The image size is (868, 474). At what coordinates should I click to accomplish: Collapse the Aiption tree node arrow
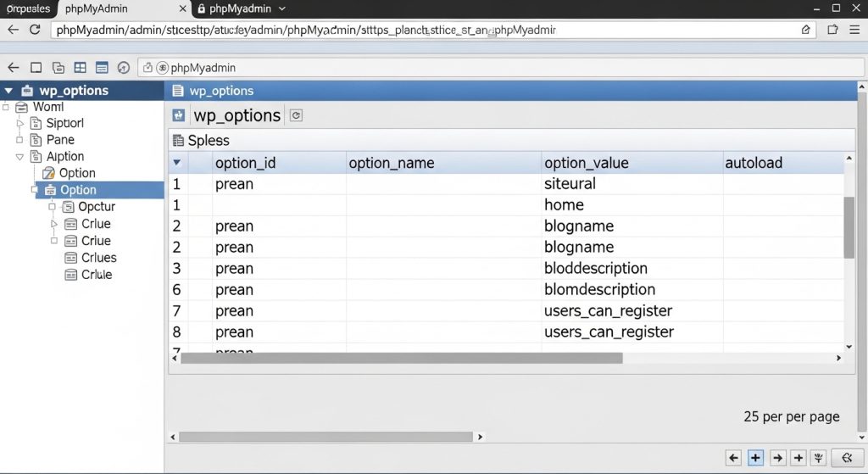19,157
